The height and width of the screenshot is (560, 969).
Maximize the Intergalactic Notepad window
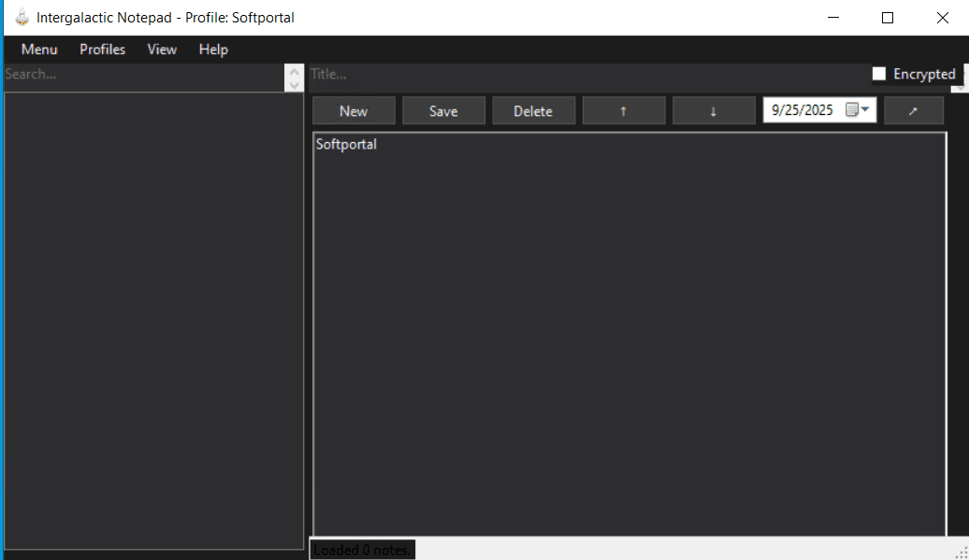pos(888,17)
